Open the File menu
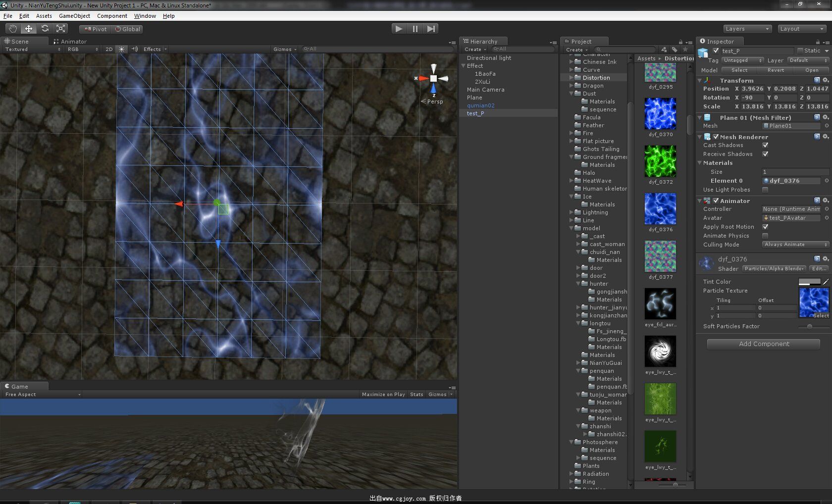 click(8, 16)
